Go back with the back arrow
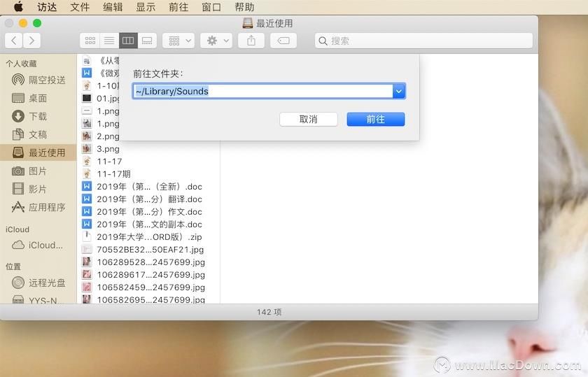 pyautogui.click(x=14, y=41)
